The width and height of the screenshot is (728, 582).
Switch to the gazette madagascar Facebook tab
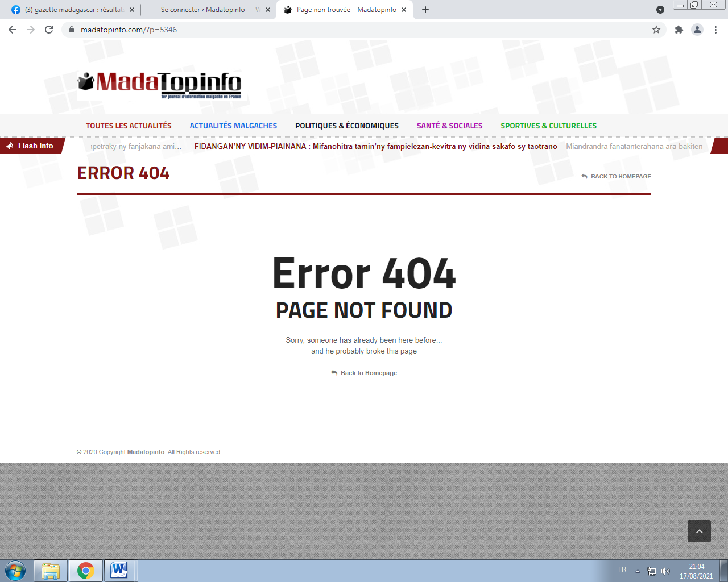click(x=73, y=10)
